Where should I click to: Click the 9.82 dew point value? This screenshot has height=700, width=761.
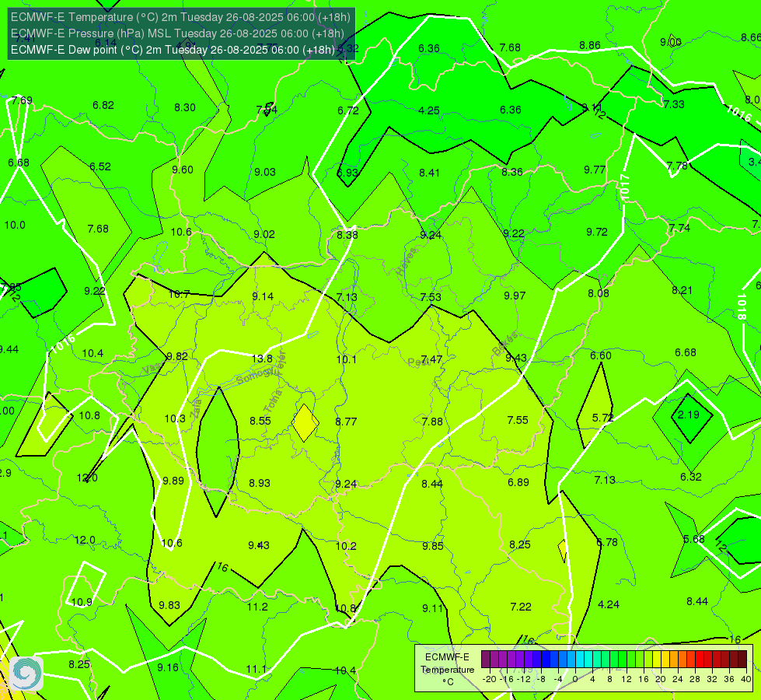[x=176, y=356]
